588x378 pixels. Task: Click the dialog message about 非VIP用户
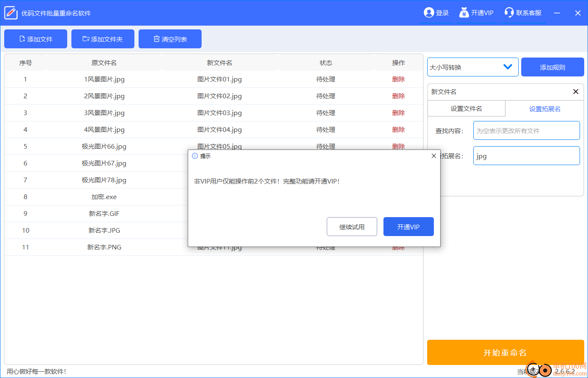267,181
